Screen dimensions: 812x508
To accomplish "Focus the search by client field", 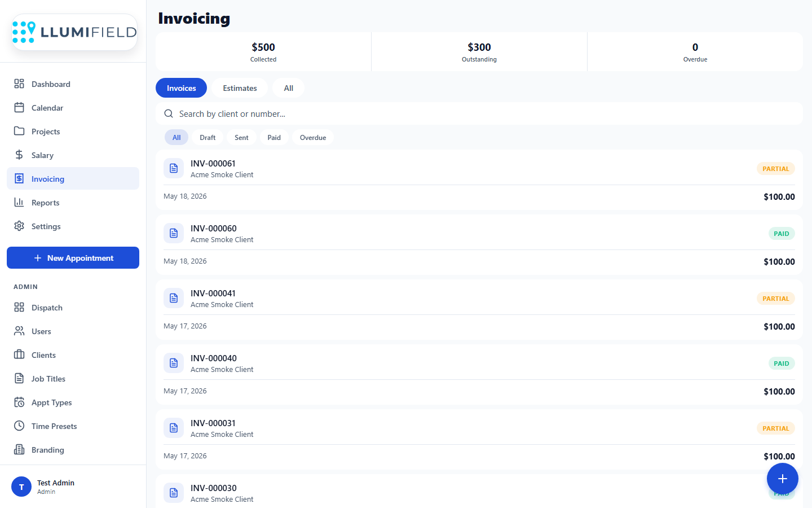I will click(479, 113).
